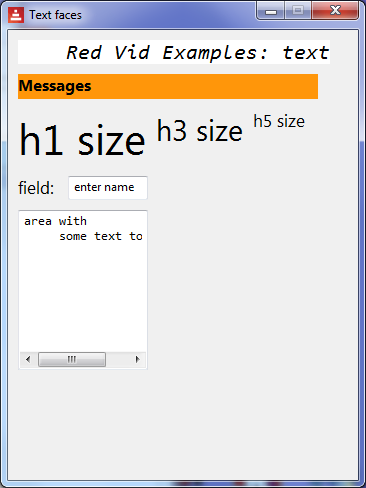The image size is (366, 488).
Task: Click the red app icon in title bar
Action: 16,15
